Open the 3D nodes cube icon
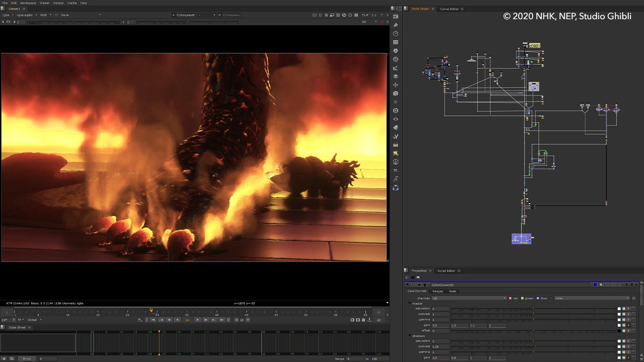The height and width of the screenshot is (362, 644). [396, 93]
